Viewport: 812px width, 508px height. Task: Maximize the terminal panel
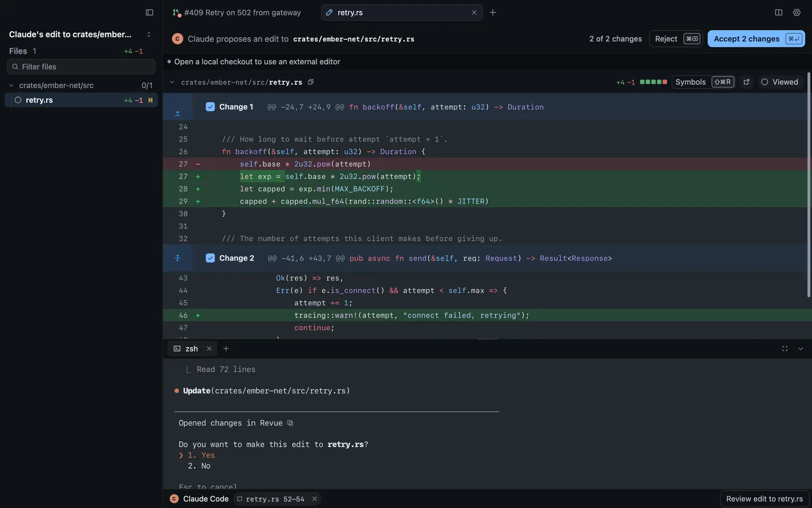[x=785, y=349]
